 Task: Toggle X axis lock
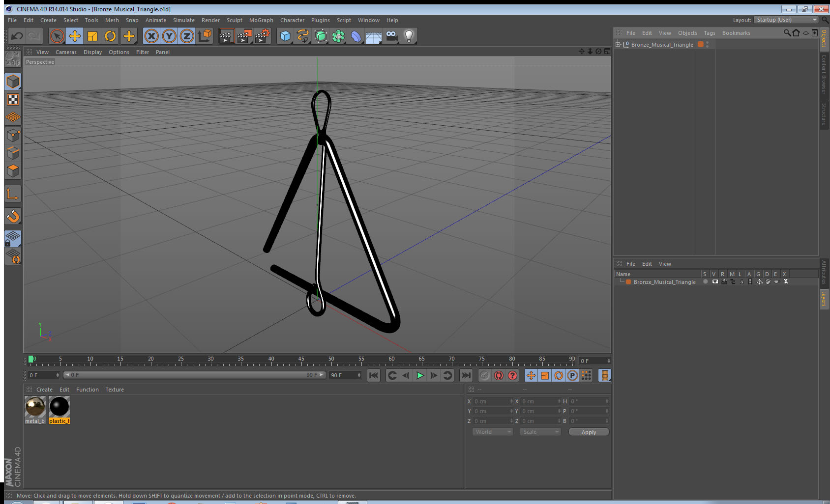[x=151, y=36]
